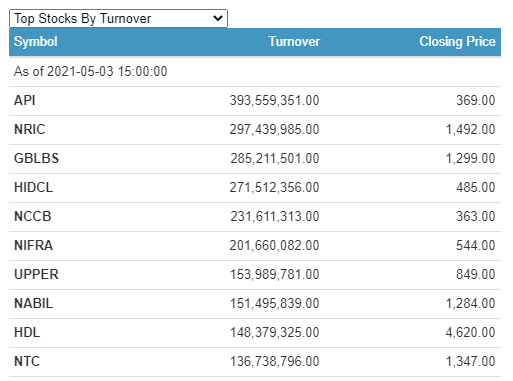Image resolution: width=513 pixels, height=381 pixels.
Task: Open the NCCB stock symbol link
Action: point(33,216)
